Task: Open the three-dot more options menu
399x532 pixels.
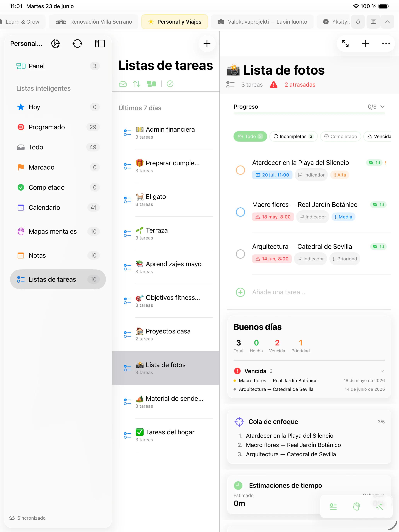Action: click(386, 43)
